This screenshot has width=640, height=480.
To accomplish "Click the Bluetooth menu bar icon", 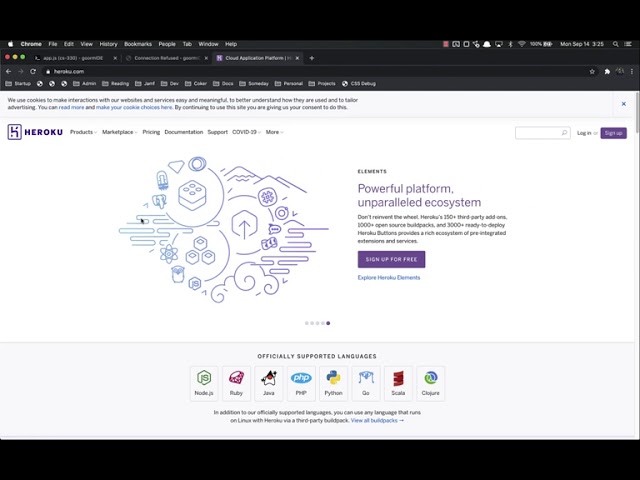I will pyautogui.click(x=510, y=44).
